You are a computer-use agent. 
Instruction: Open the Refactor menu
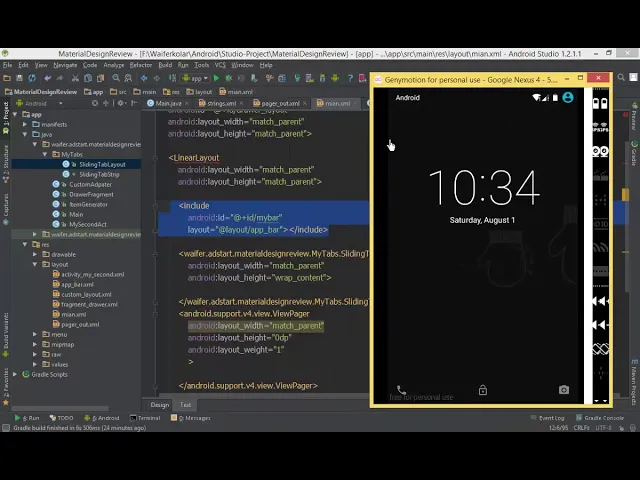[140, 65]
